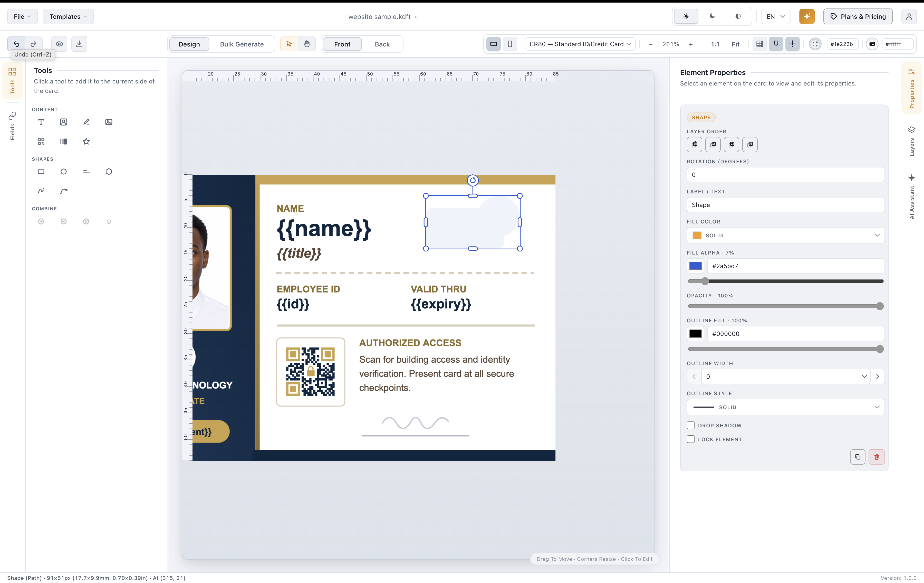The height and width of the screenshot is (583, 924).
Task: Enable the Lock Element checkbox
Action: [x=691, y=439]
